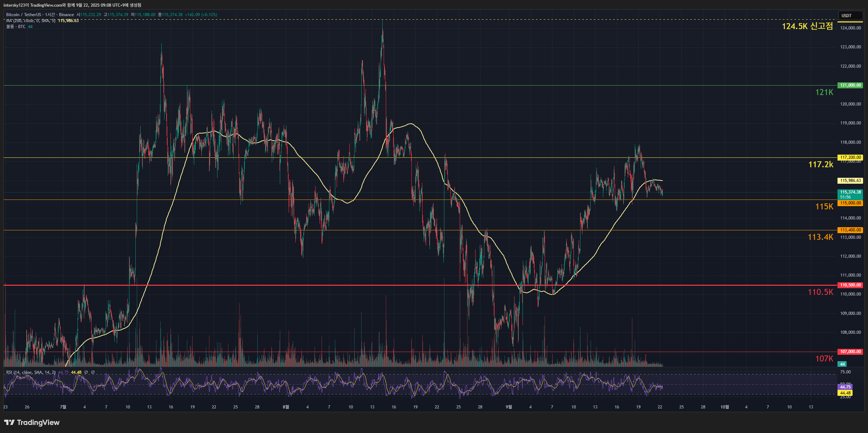This screenshot has height=433, width=868.
Task: Click the first hidden-plot icon in RSI legend
Action: click(86, 372)
